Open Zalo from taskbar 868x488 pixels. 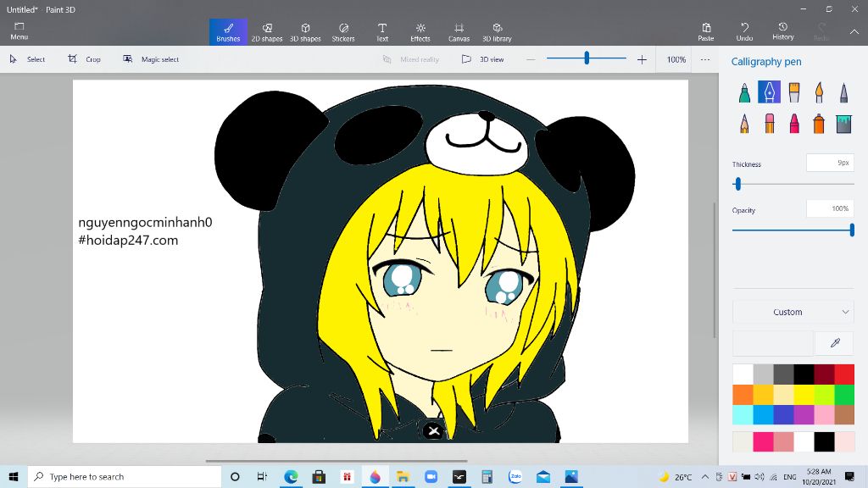[515, 476]
